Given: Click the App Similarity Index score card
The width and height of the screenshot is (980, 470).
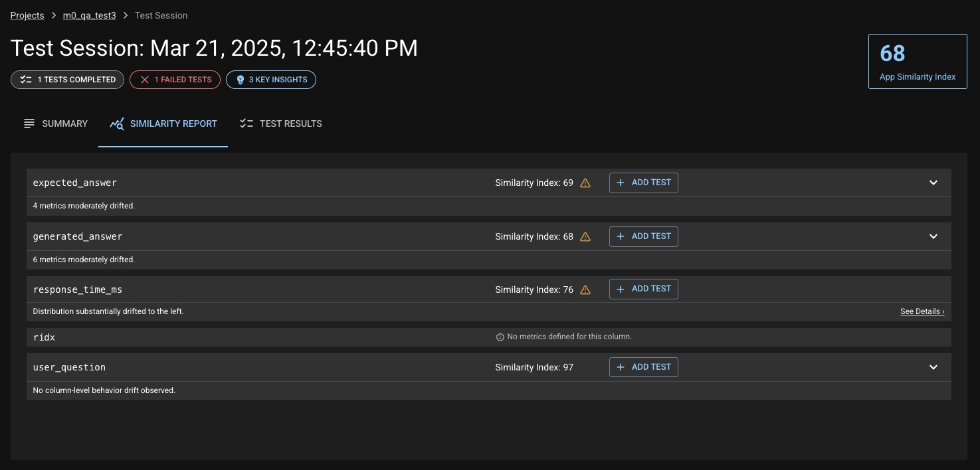Looking at the screenshot, I should (918, 61).
